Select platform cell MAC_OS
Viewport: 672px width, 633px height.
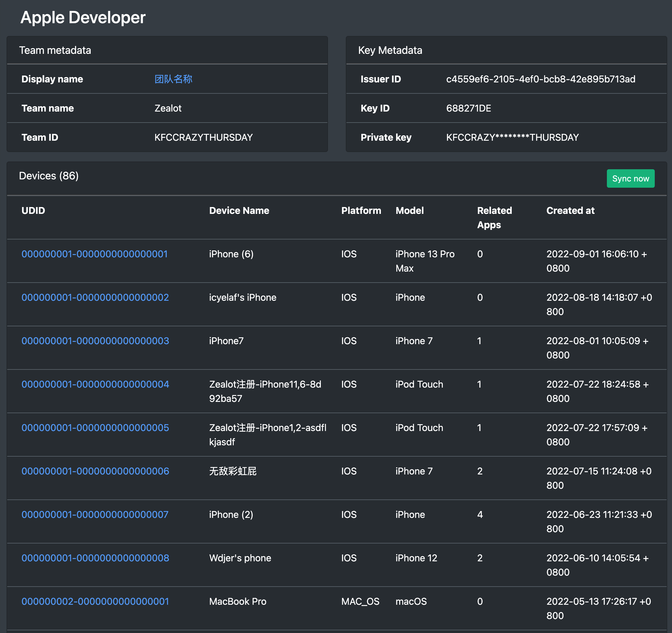pos(360,601)
